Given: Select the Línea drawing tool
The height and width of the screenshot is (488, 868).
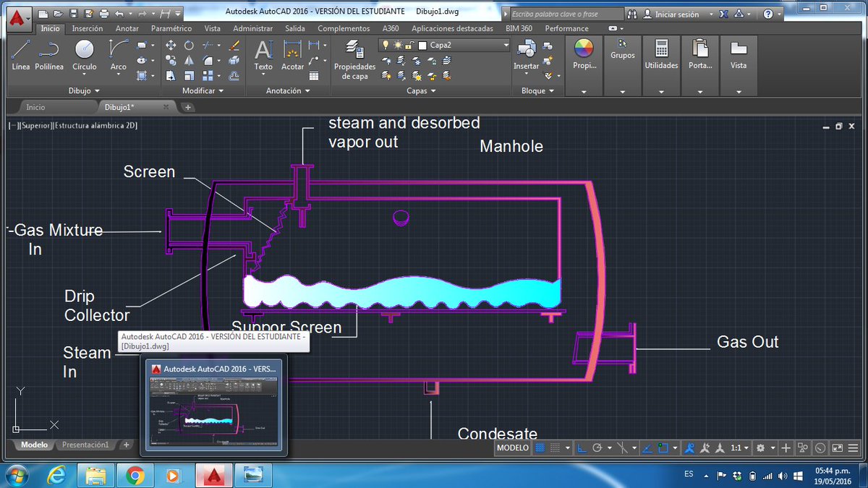Looking at the screenshot, I should click(x=21, y=55).
